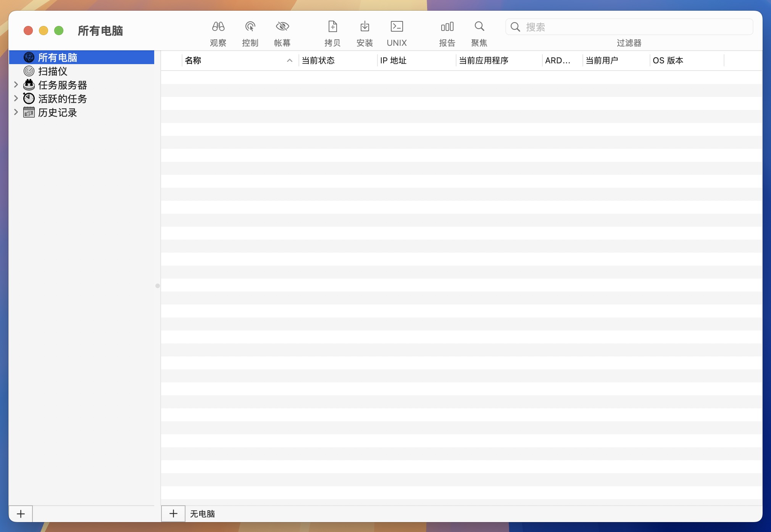
Task: Sort by the IP 地址 column header
Action: point(416,61)
